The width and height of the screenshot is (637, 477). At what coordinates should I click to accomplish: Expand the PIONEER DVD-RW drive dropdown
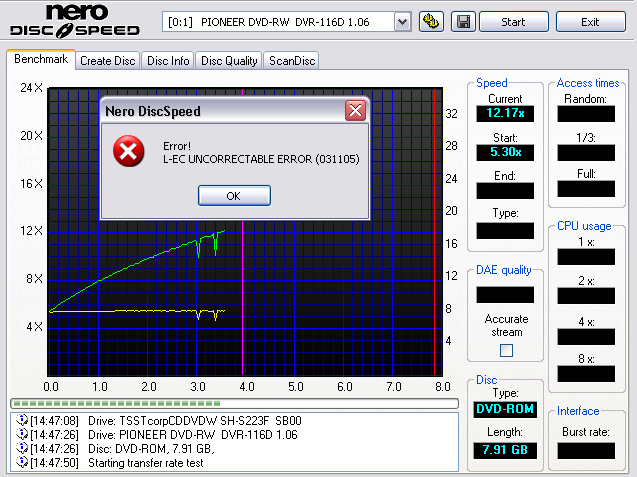(x=402, y=22)
